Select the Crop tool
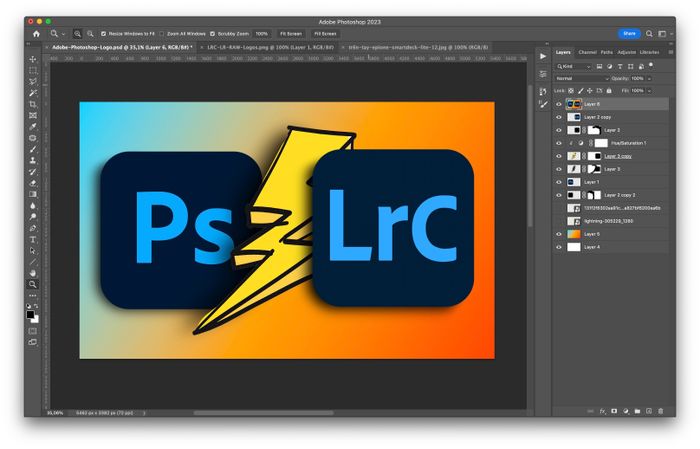 33,104
